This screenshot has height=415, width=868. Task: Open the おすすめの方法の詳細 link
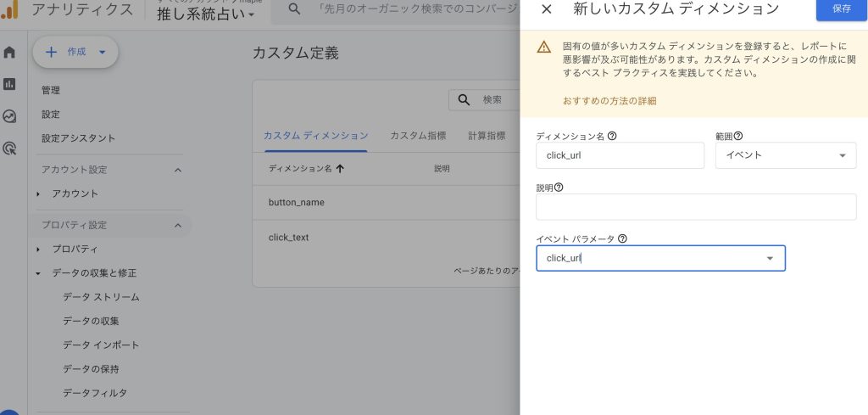coord(609,101)
